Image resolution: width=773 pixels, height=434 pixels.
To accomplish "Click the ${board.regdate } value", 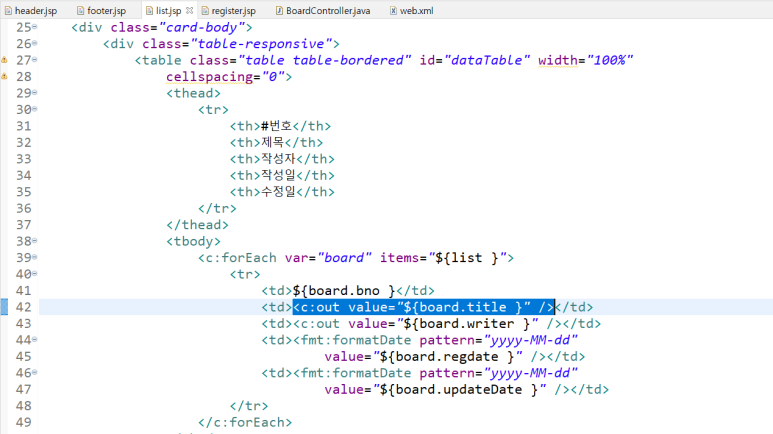I will 447,357.
